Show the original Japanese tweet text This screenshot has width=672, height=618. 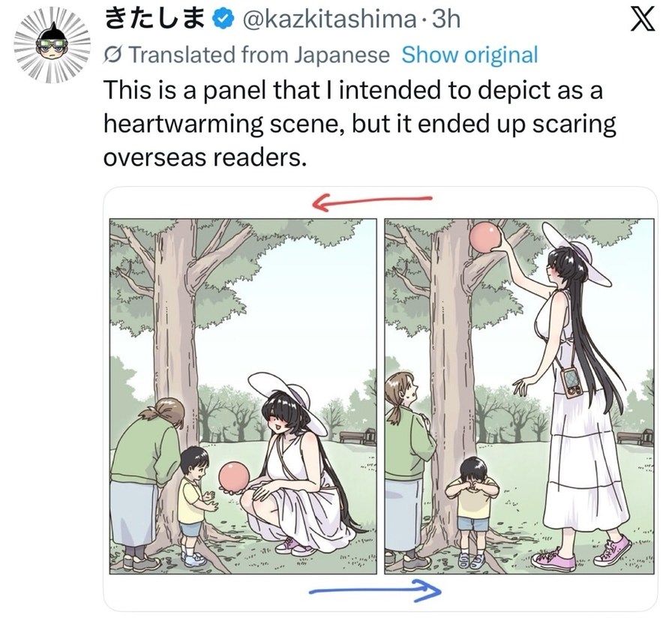pyautogui.click(x=469, y=55)
